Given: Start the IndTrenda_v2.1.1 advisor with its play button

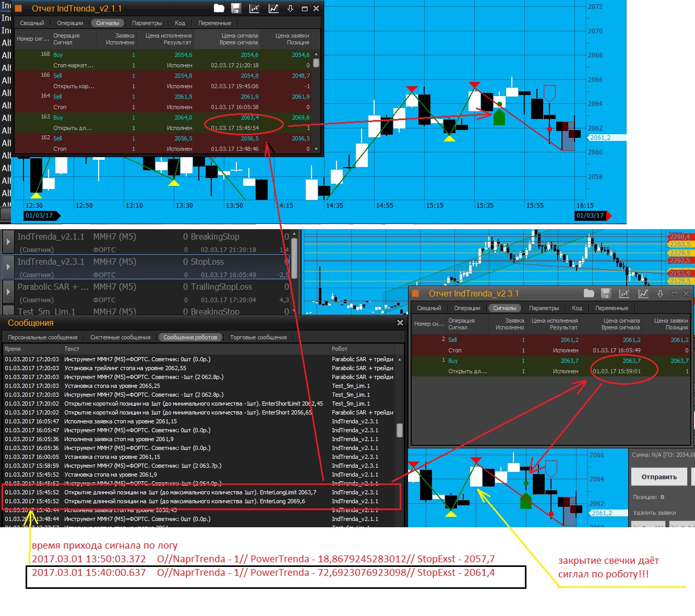Looking at the screenshot, I should pyautogui.click(x=8, y=242).
